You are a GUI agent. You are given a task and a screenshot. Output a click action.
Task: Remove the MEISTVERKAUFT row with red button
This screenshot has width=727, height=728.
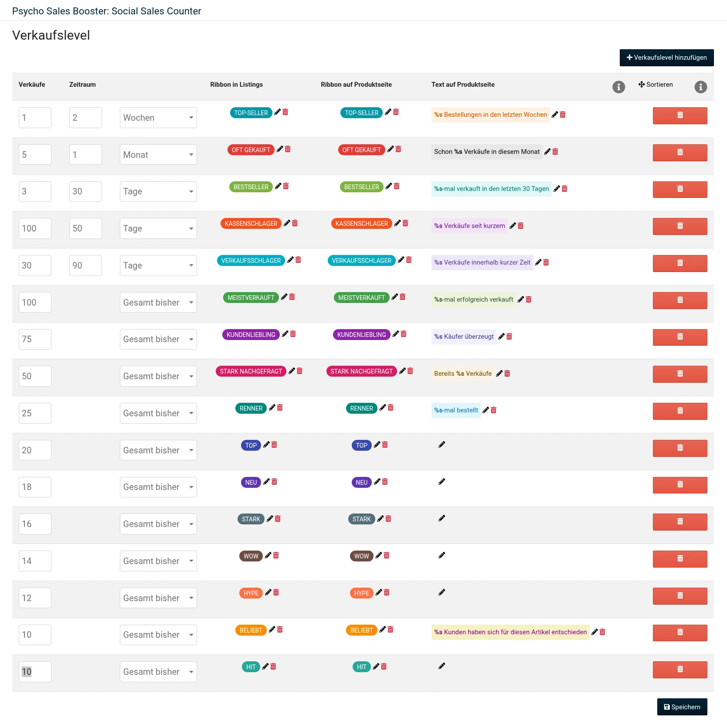coord(680,300)
